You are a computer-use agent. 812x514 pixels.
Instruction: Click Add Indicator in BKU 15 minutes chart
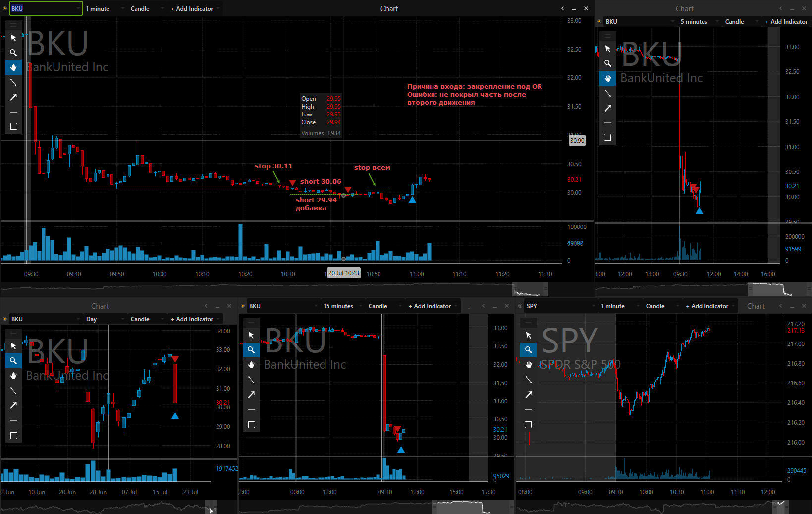coord(433,306)
